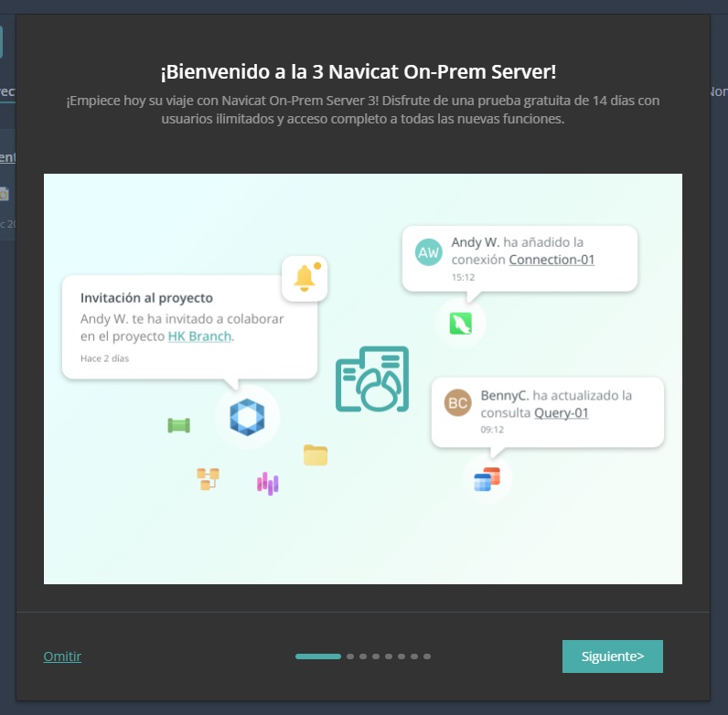Screen dimensions: 728x715
Task: Click the green SSH tunnel icon
Action: [x=178, y=425]
